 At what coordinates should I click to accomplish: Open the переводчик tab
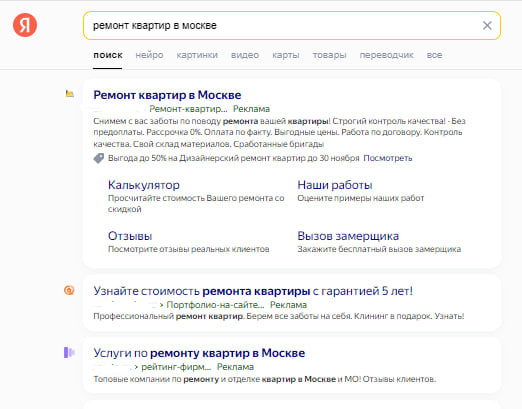point(386,55)
